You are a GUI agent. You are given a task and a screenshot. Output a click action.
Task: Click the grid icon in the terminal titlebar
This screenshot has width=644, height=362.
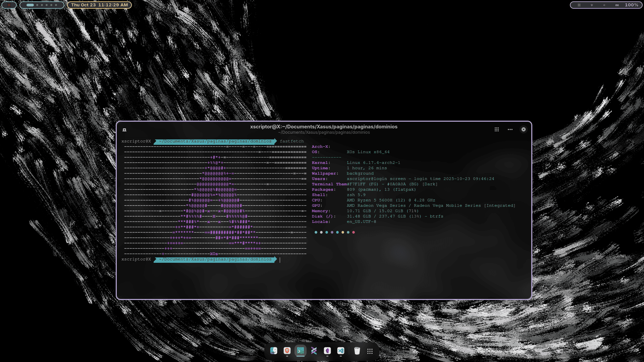[496, 129]
